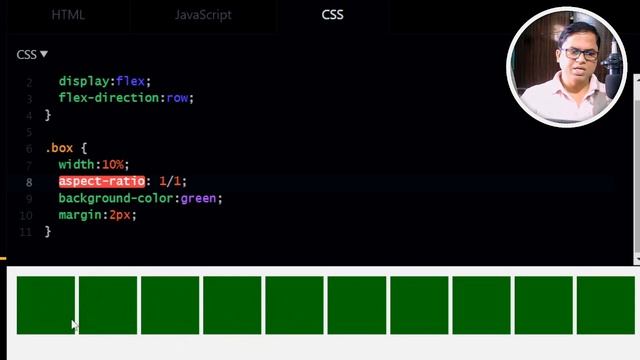Screen dimensions: 640x360
Task: Click line number 10 in gutter
Action: click(26, 216)
